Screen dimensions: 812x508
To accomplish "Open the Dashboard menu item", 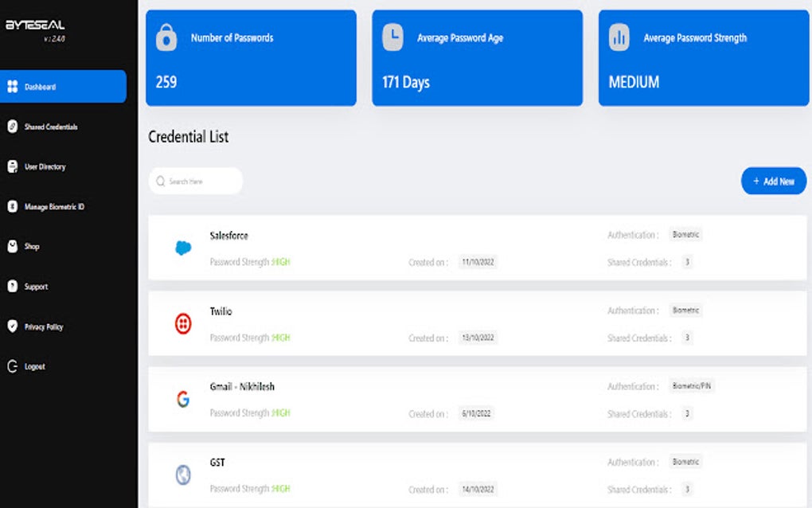I will [63, 87].
